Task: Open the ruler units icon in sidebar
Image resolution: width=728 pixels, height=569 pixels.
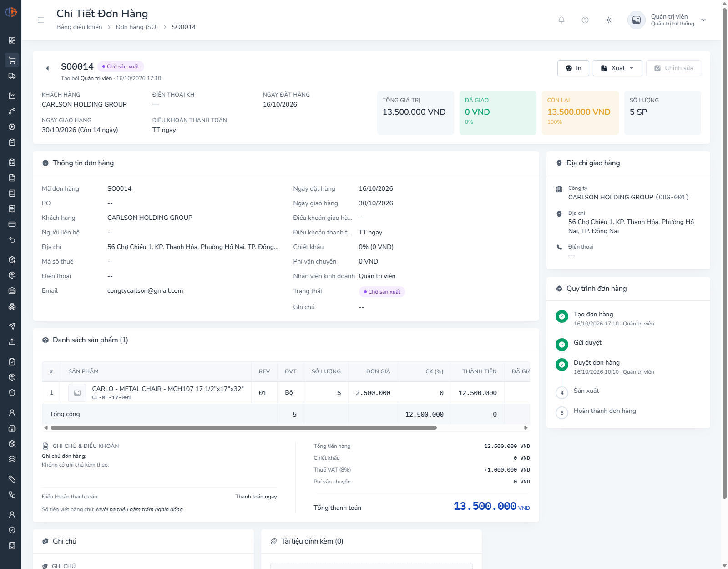Action: tap(12, 479)
